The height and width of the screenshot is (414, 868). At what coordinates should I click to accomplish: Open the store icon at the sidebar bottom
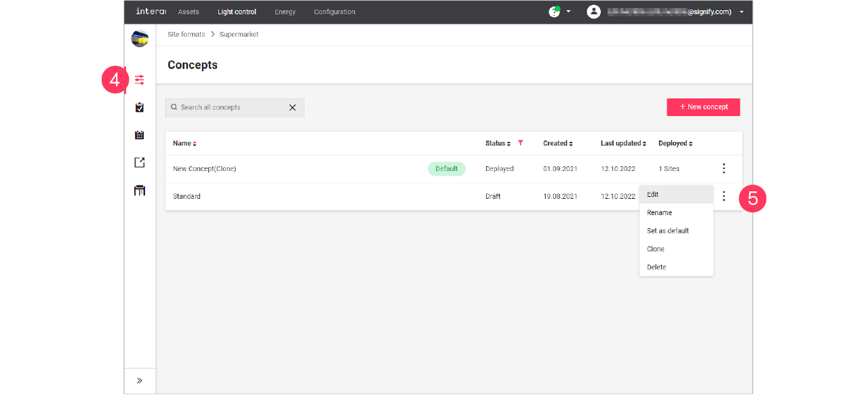point(139,190)
